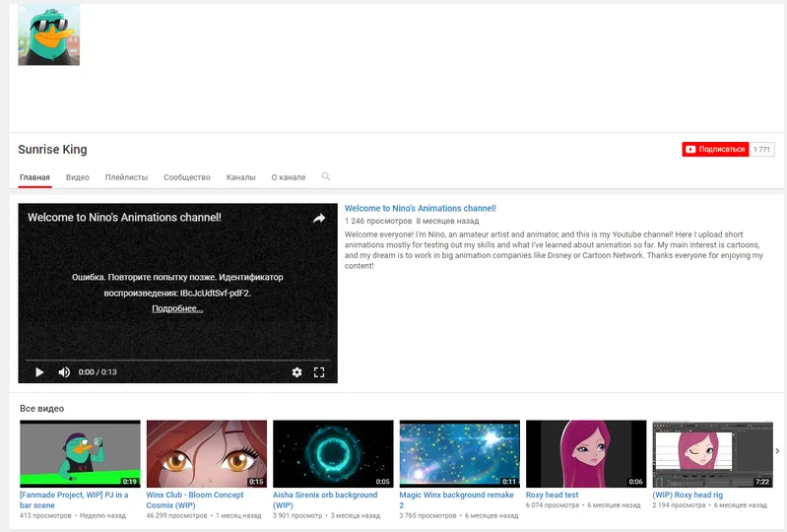Open Welcome to Nino's Animations title link

[x=420, y=209]
